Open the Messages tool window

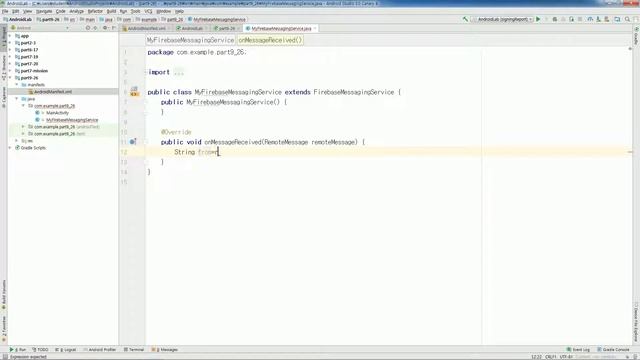click(165, 350)
